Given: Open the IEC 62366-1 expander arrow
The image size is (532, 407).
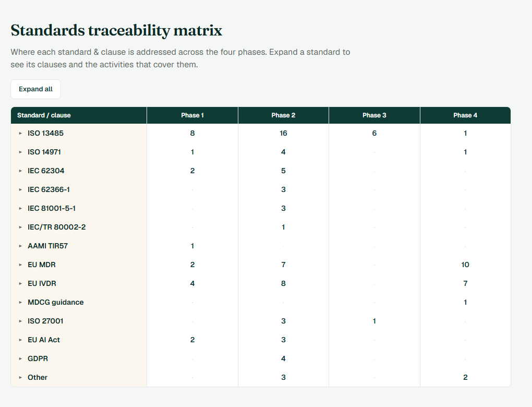Looking at the screenshot, I should point(20,190).
